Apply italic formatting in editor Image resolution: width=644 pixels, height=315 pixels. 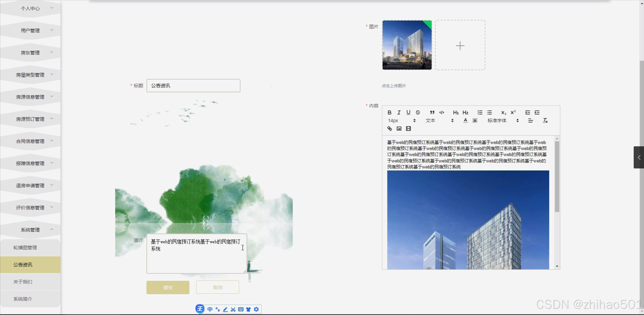(399, 112)
